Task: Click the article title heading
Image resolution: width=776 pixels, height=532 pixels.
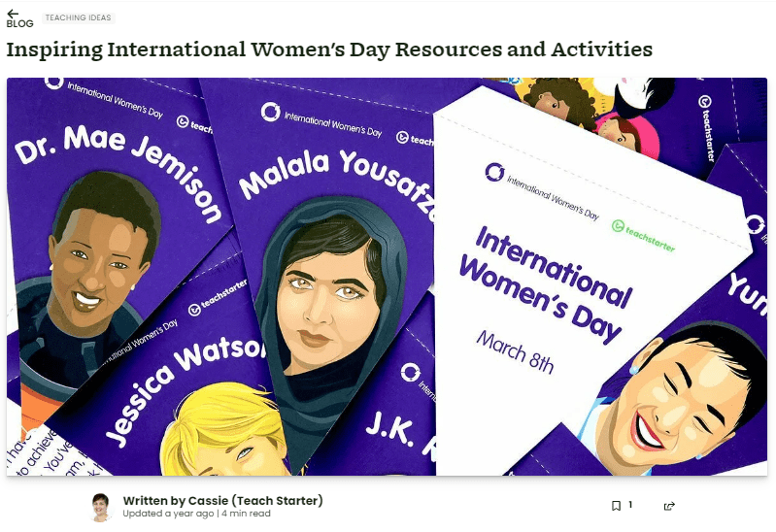Action: click(x=329, y=50)
